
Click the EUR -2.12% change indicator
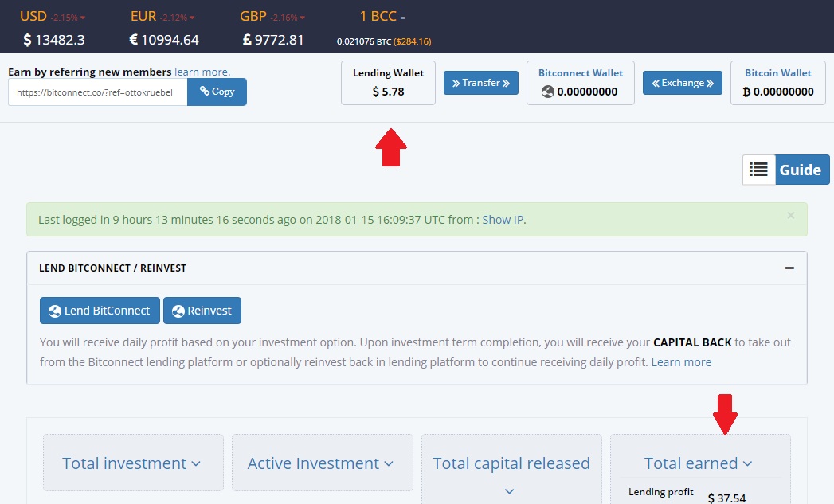178,18
